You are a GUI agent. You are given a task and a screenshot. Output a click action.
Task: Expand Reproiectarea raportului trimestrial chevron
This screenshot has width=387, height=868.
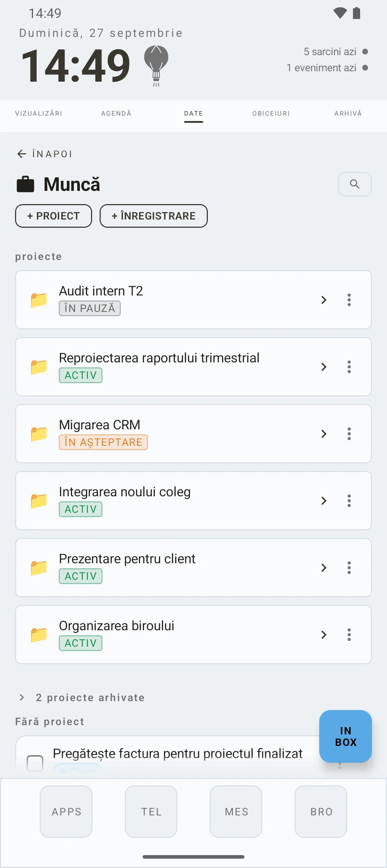324,367
